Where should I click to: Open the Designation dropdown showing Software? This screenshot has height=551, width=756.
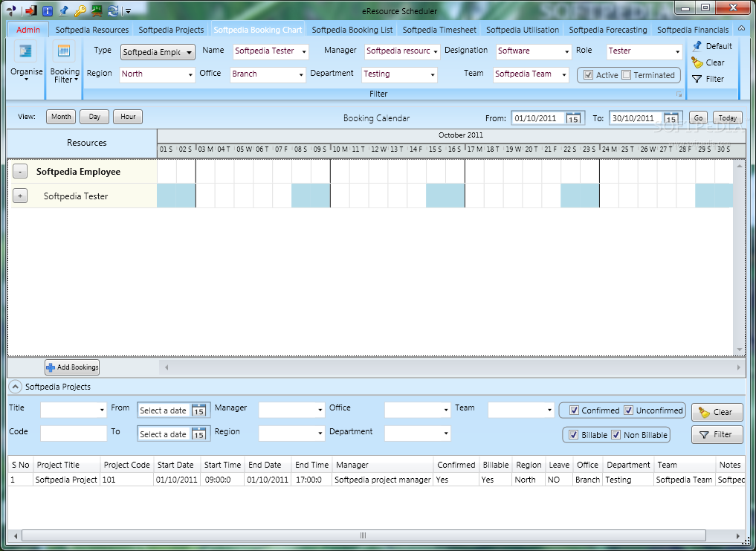[x=534, y=51]
